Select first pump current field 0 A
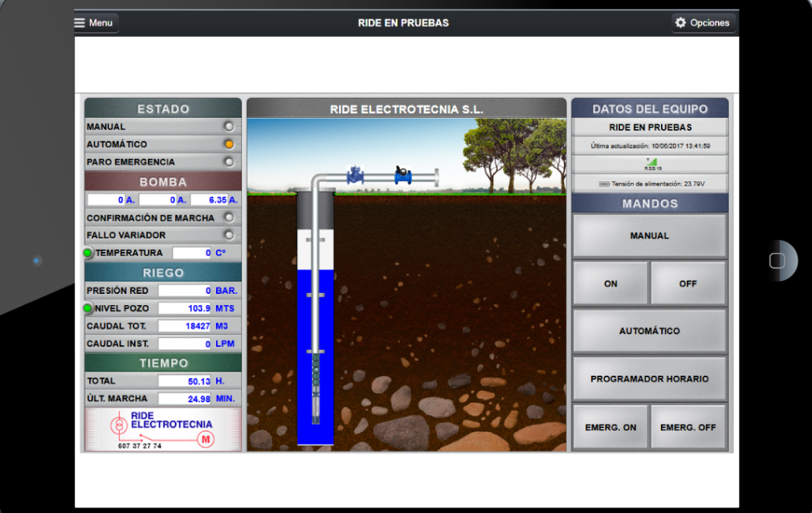The width and height of the screenshot is (812, 513). 106,200
